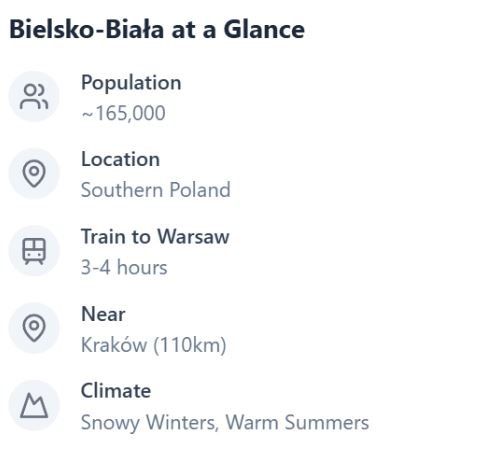Click the Snowy Winters, Warm Summers text
The image size is (477, 466).
[225, 422]
